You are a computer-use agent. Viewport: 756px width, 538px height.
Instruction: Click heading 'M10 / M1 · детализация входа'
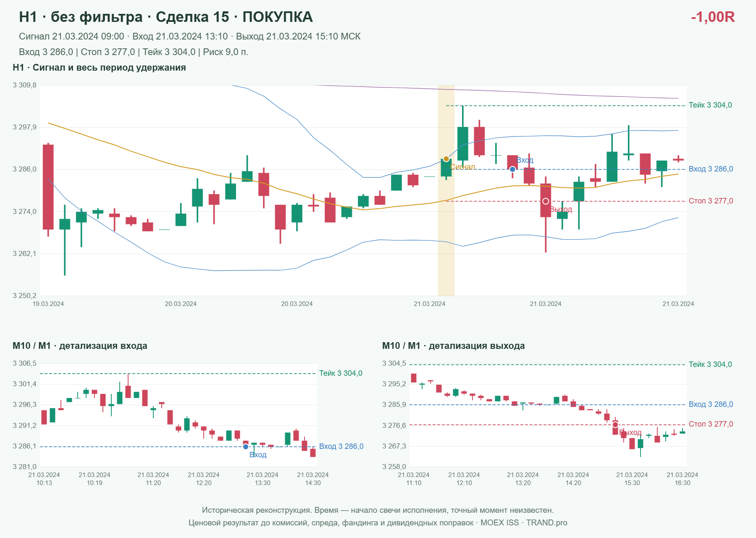coord(80,346)
